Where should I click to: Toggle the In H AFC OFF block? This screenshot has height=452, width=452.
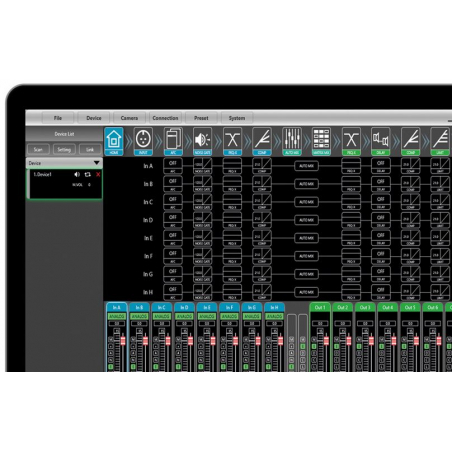pos(173,292)
